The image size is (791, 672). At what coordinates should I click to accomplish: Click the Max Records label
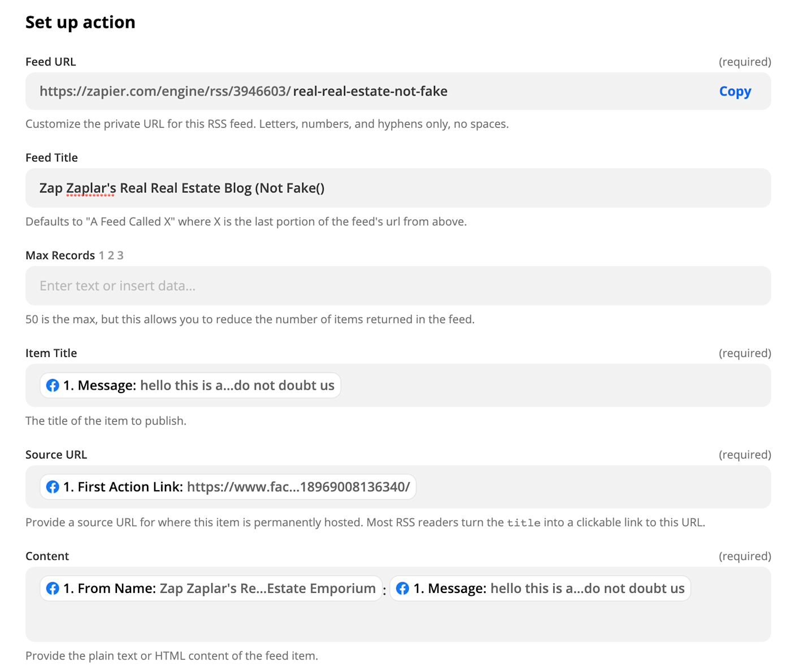pos(60,255)
